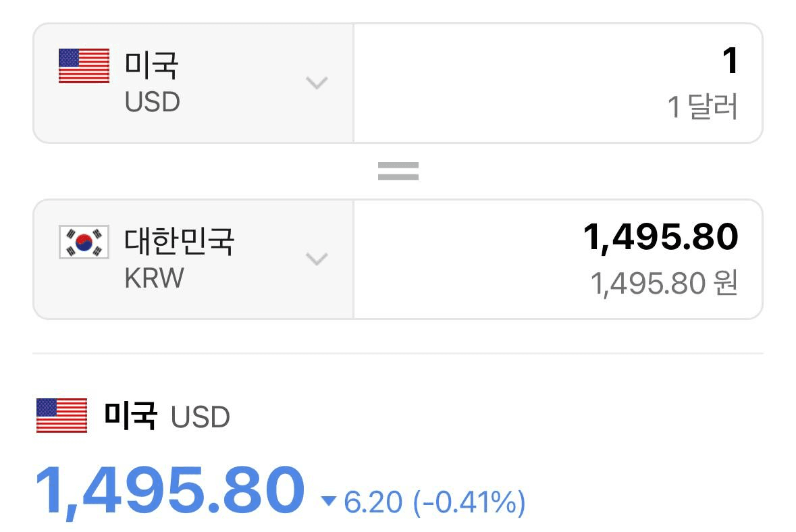This screenshot has height=532, width=796.
Task: Click the (-0.41%) percentage change
Action: [470, 502]
